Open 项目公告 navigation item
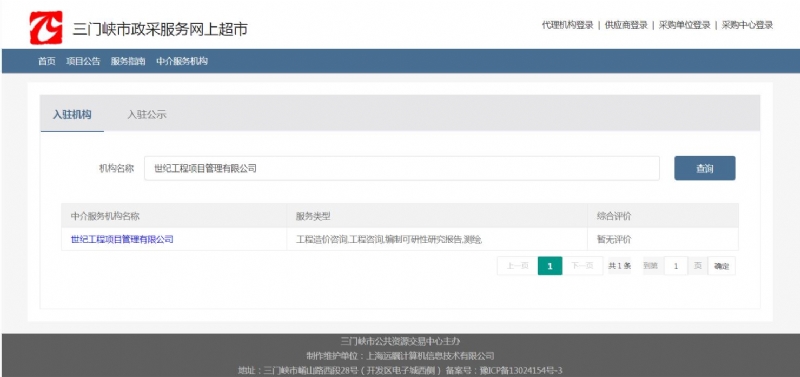Image resolution: width=800 pixels, height=377 pixels. coord(83,61)
